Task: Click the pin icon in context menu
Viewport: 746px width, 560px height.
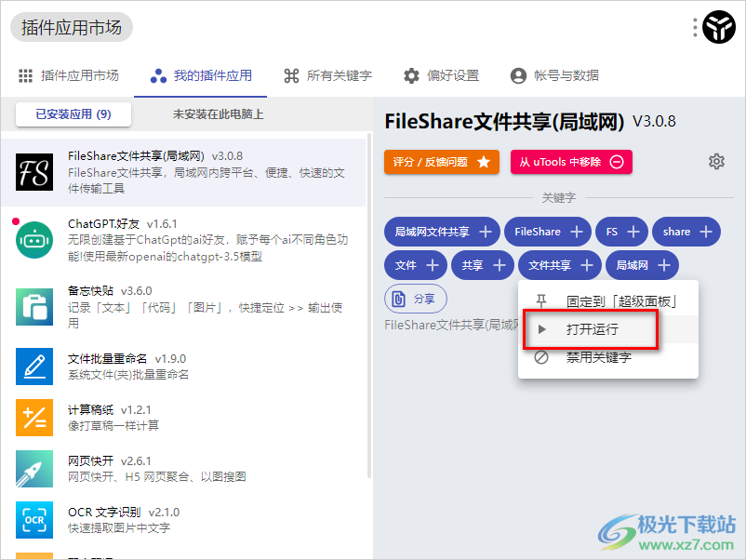Action: point(541,301)
